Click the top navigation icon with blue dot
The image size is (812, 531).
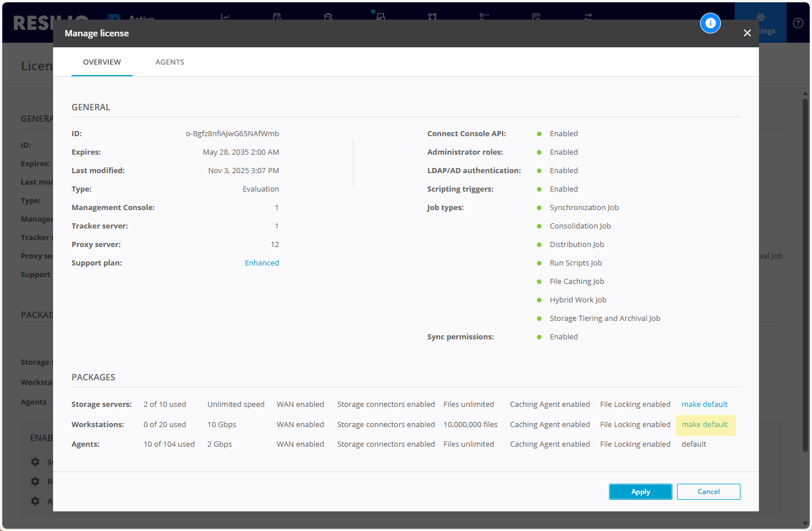[x=380, y=16]
